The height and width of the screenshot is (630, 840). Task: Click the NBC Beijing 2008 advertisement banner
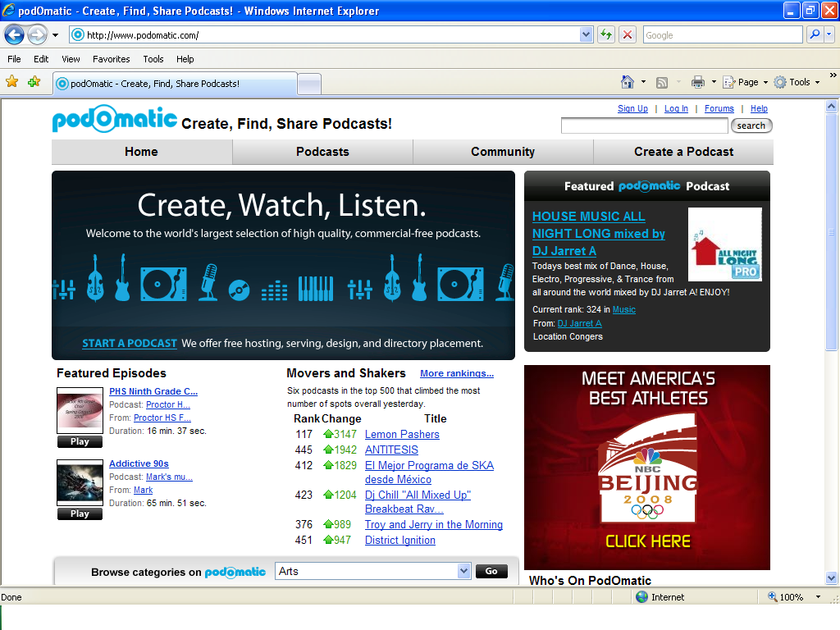647,467
